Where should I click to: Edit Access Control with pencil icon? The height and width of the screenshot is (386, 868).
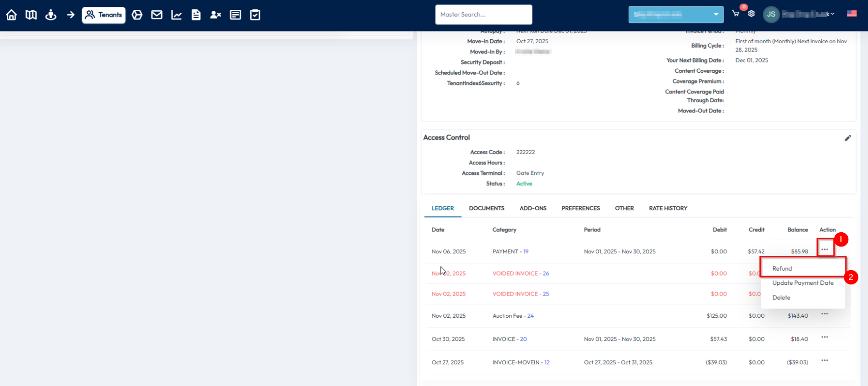tap(847, 138)
